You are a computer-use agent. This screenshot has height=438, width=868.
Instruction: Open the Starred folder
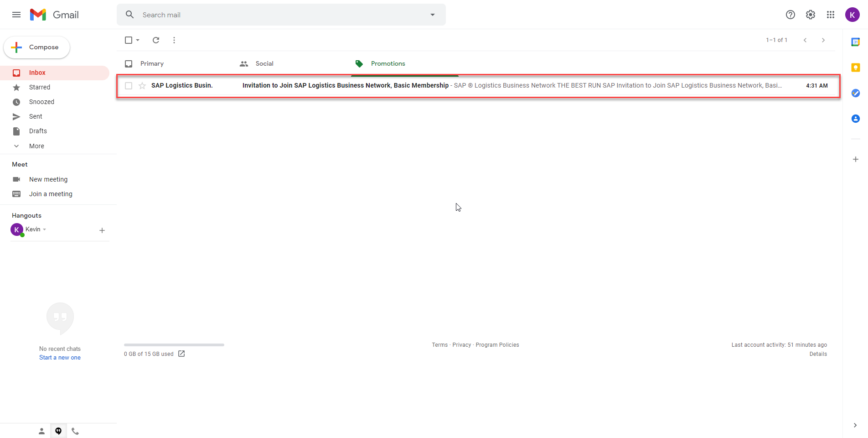click(x=40, y=87)
